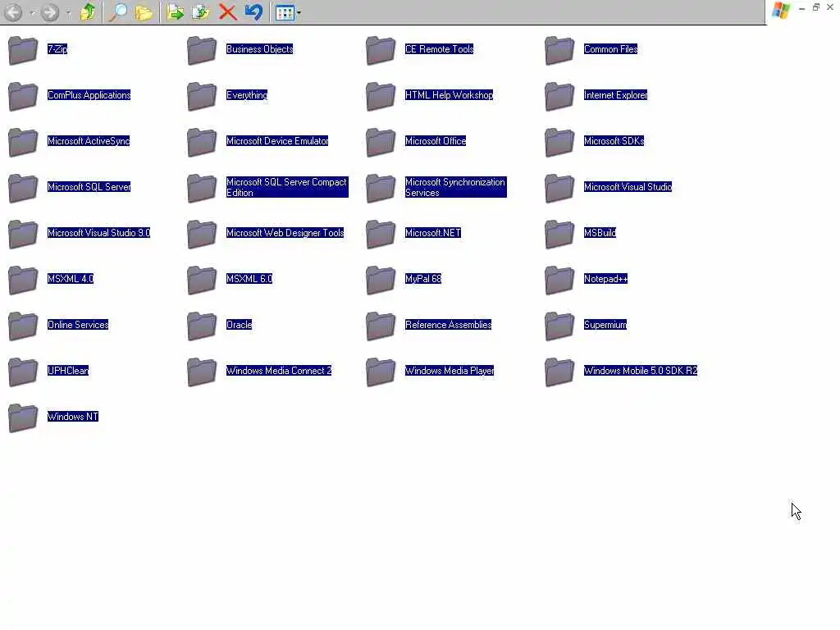Click the 'MyPal 68' folder name
The width and height of the screenshot is (840, 630).
tap(423, 279)
